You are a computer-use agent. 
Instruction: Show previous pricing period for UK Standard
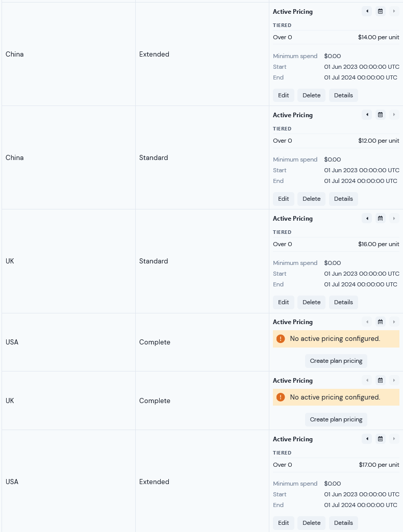(x=367, y=218)
